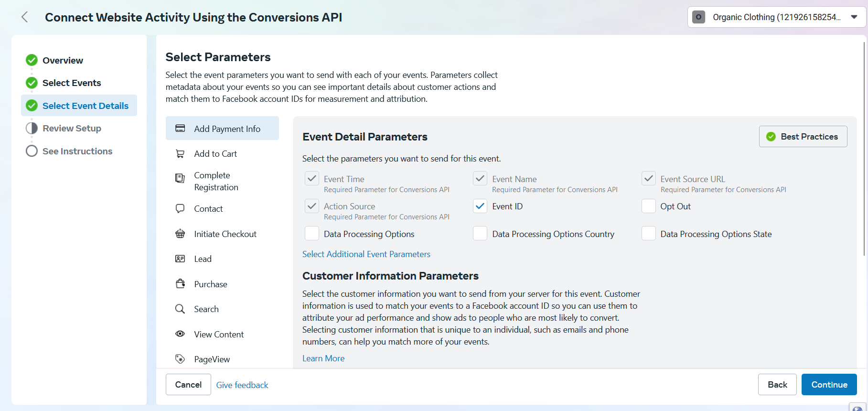Tick the Data Processing Options State checkbox
Screen dimensions: 868x411
pos(648,234)
